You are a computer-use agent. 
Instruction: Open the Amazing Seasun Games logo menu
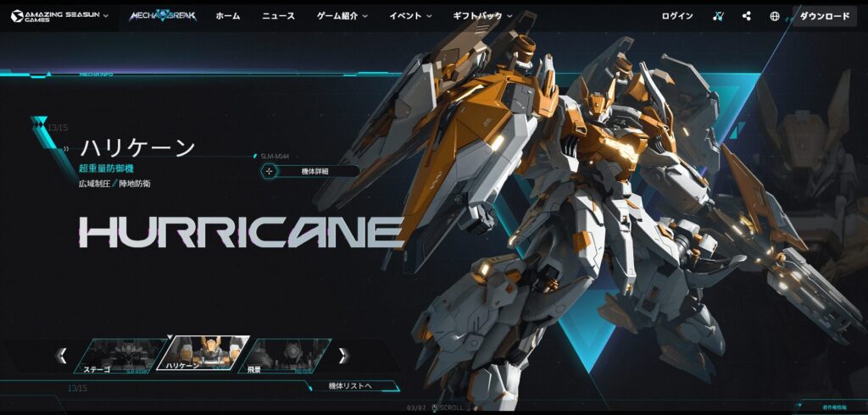(x=59, y=16)
